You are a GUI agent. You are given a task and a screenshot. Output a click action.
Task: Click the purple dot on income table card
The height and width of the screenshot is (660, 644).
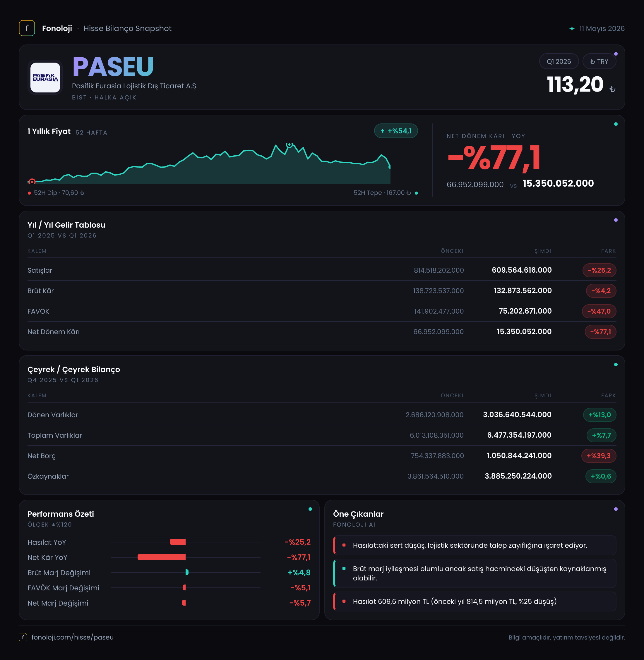616,220
